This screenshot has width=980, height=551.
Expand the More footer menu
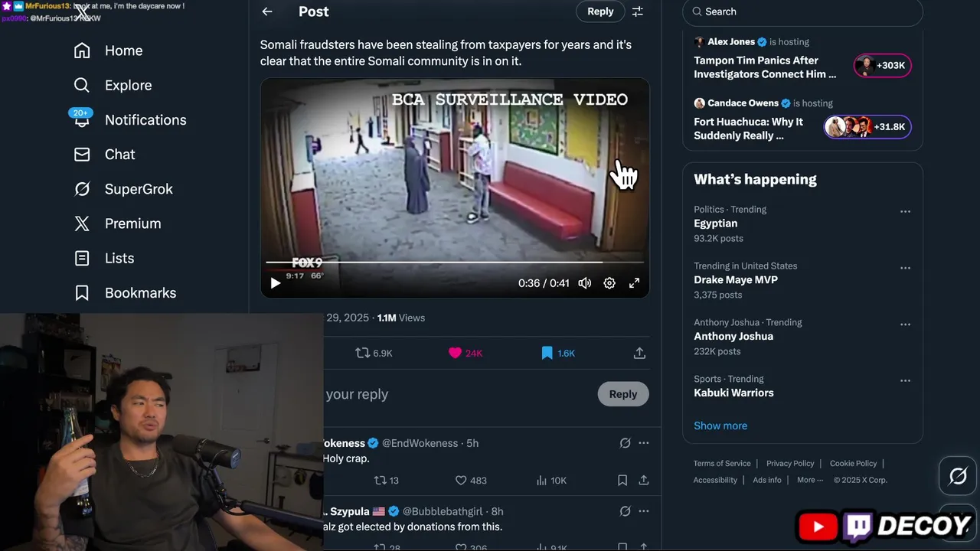pyautogui.click(x=810, y=481)
